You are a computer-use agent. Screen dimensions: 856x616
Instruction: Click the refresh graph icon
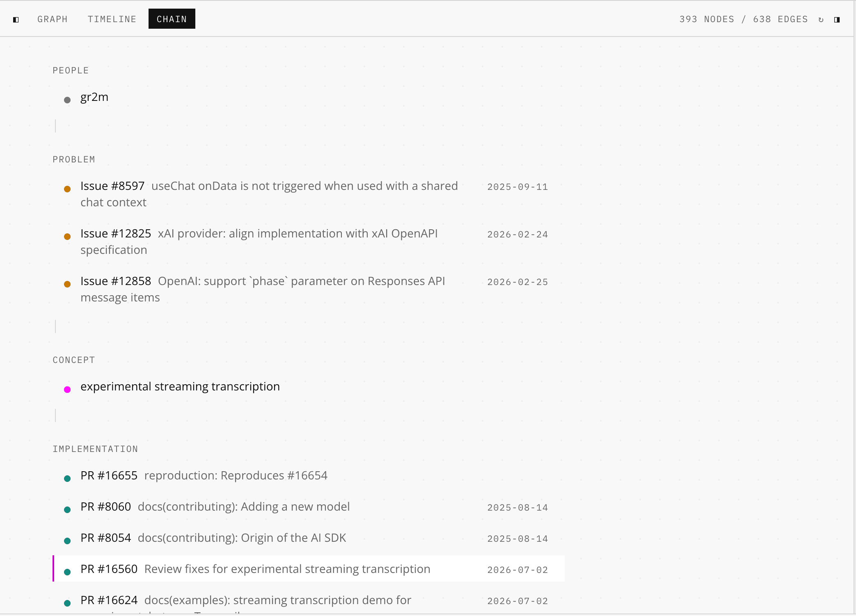821,19
